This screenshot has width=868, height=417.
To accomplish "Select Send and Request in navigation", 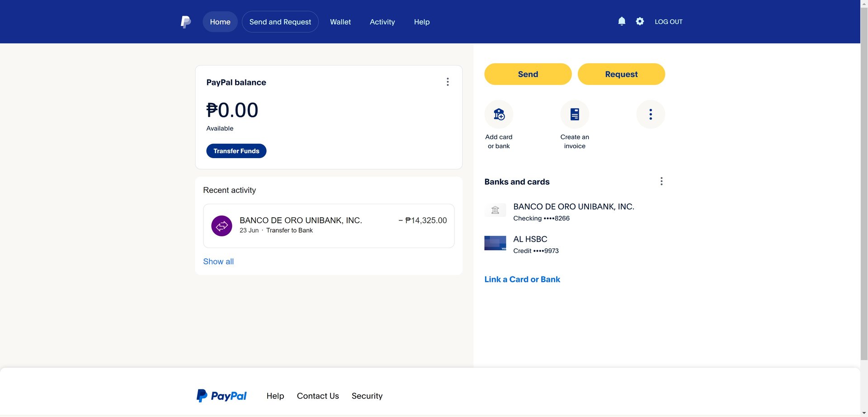I will pyautogui.click(x=280, y=22).
